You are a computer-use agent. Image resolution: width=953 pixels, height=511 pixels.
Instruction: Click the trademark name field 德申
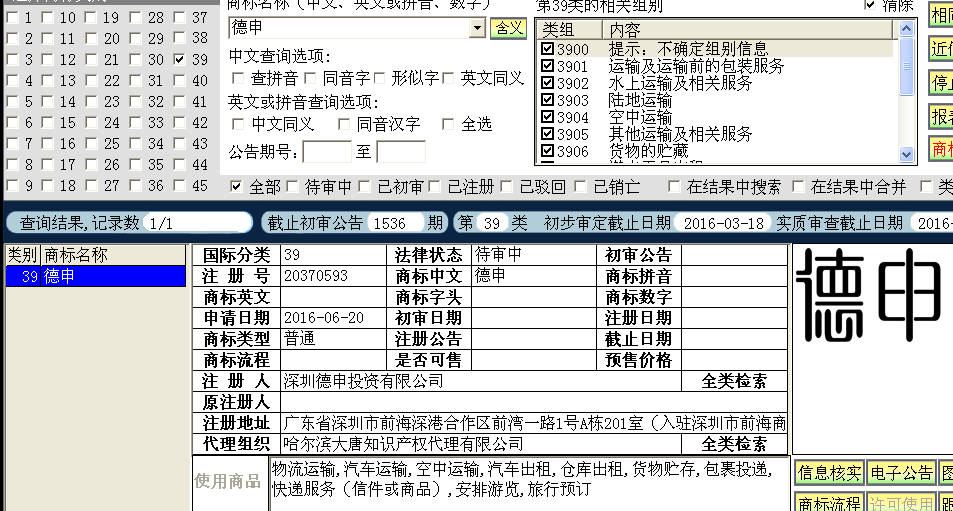pos(349,27)
